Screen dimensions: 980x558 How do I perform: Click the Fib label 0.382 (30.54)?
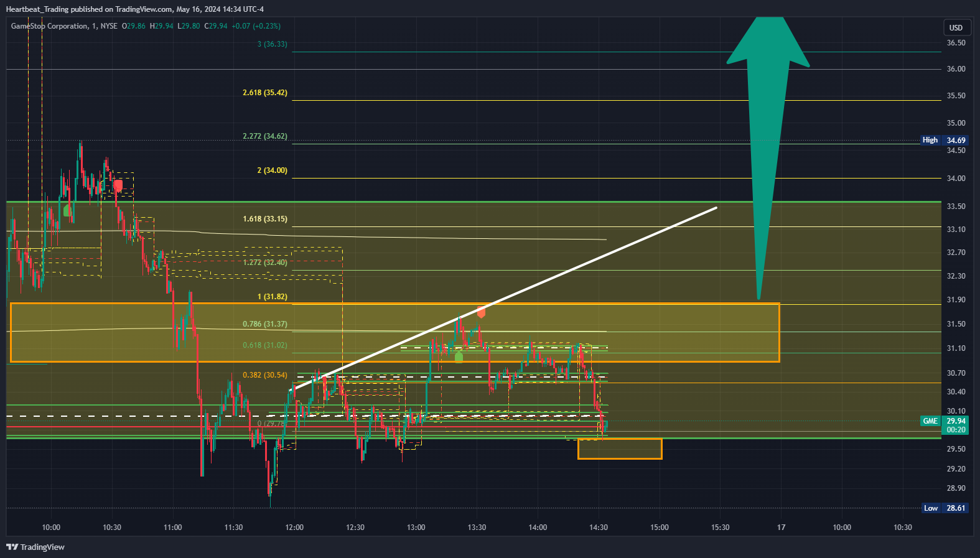pyautogui.click(x=265, y=375)
